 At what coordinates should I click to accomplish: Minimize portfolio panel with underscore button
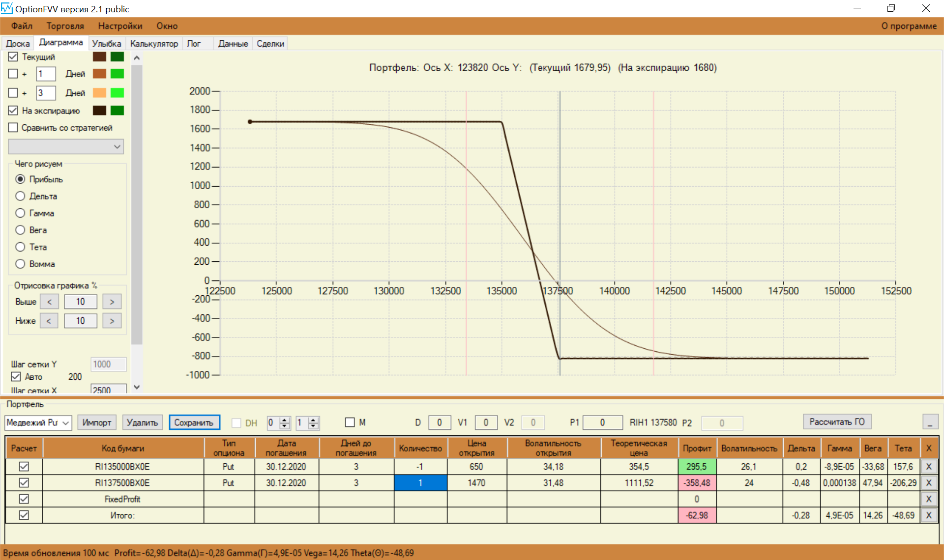(930, 422)
